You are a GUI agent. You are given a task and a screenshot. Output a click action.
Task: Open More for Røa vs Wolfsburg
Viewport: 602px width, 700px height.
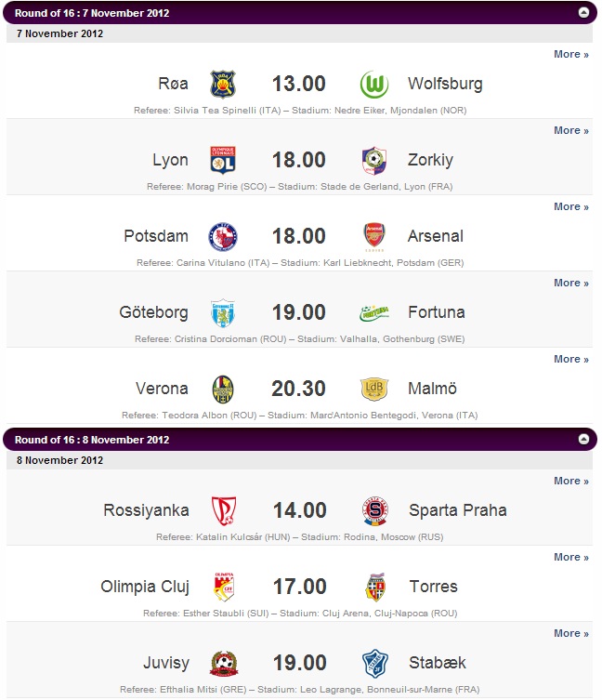(x=570, y=54)
